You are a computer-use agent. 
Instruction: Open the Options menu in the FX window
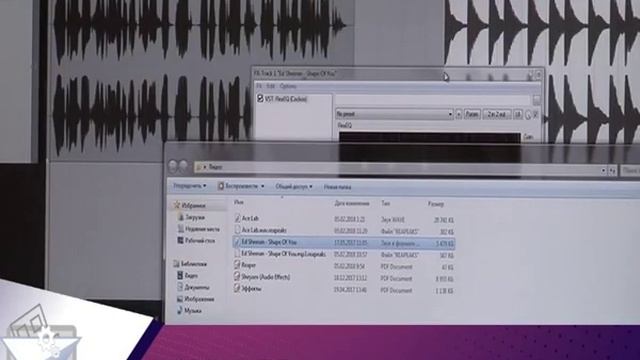coord(288,86)
